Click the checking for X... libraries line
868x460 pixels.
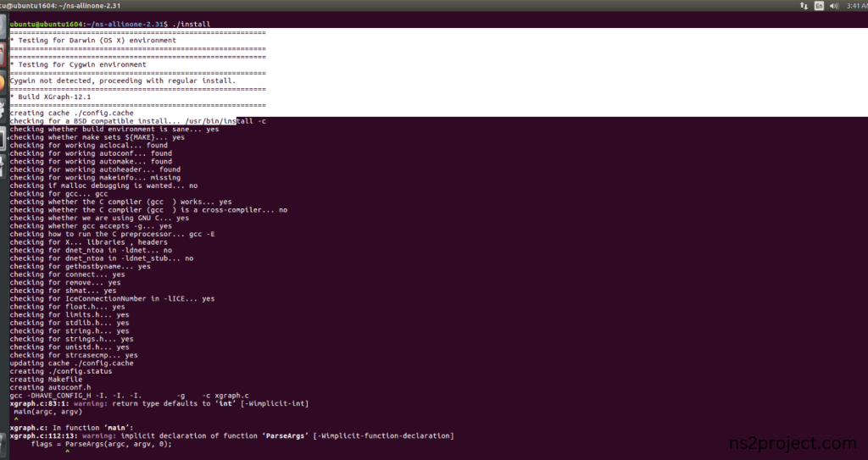[88, 242]
